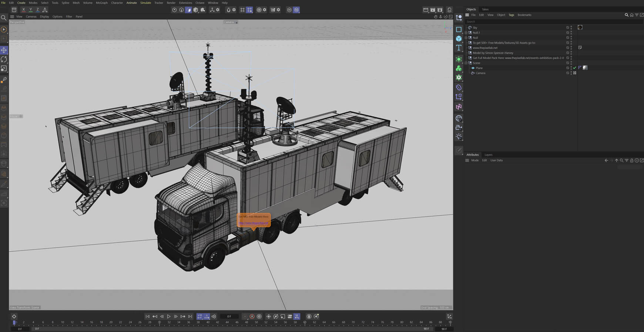Open the Render menu
This screenshot has height=332, width=644.
tap(171, 3)
